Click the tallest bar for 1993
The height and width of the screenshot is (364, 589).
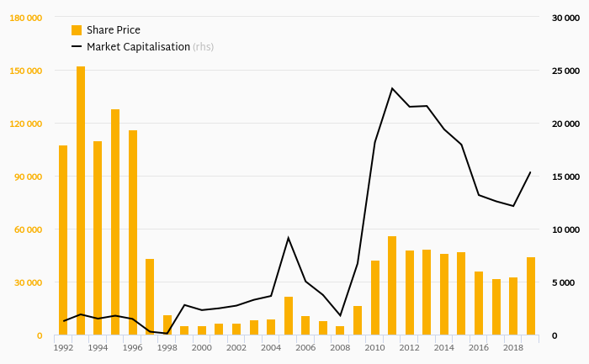(81, 202)
